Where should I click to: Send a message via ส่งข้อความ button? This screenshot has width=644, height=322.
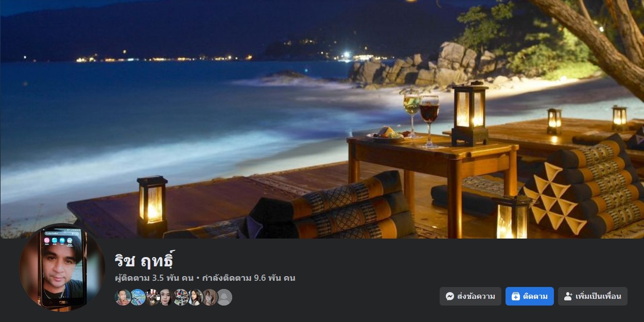click(x=471, y=296)
